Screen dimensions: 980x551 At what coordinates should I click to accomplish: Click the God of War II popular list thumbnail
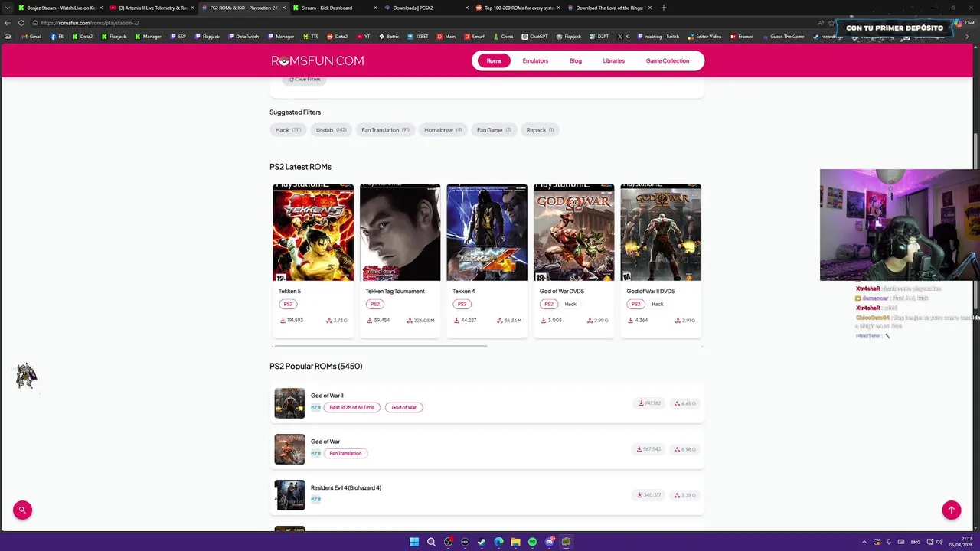289,403
